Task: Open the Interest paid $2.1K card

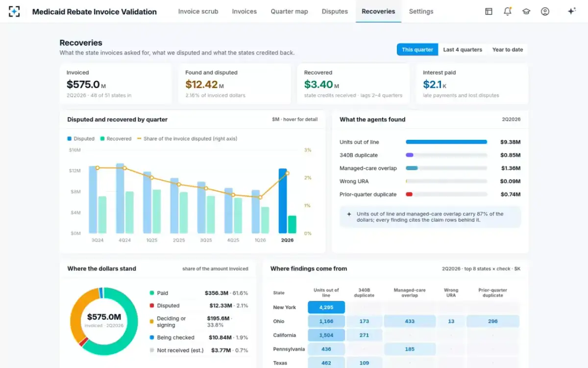Action: click(472, 83)
